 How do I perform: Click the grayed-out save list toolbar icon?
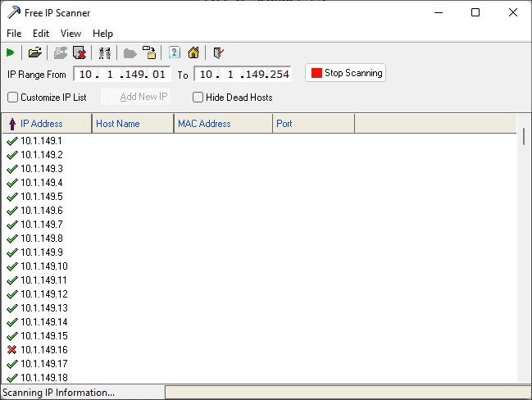pyautogui.click(x=61, y=53)
